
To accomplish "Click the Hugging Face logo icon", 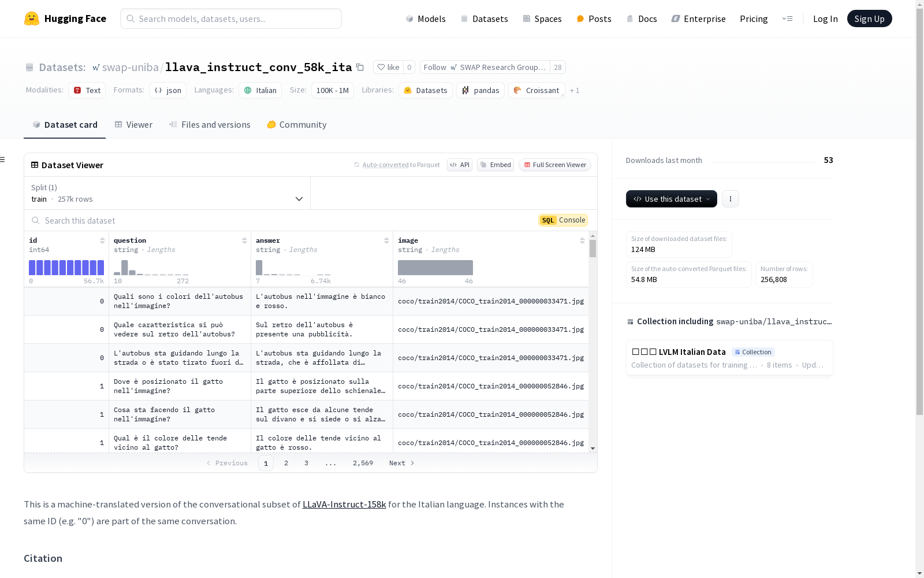I will click(x=32, y=18).
